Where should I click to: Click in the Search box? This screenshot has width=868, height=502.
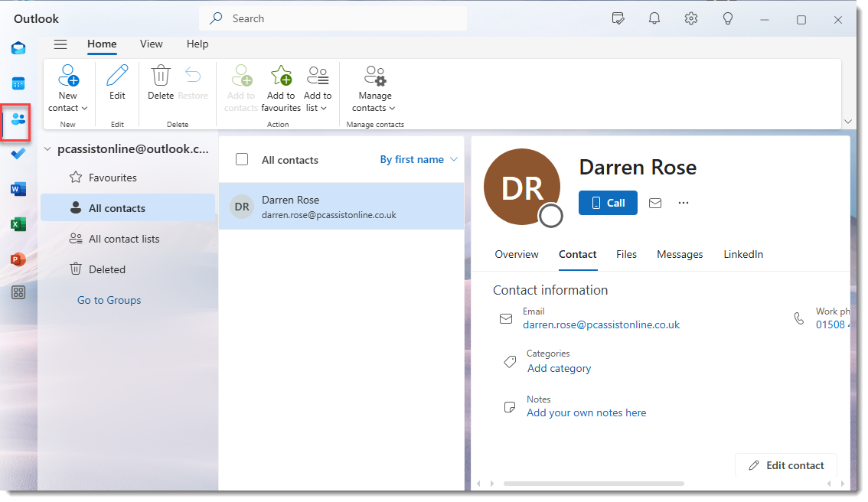coord(337,18)
